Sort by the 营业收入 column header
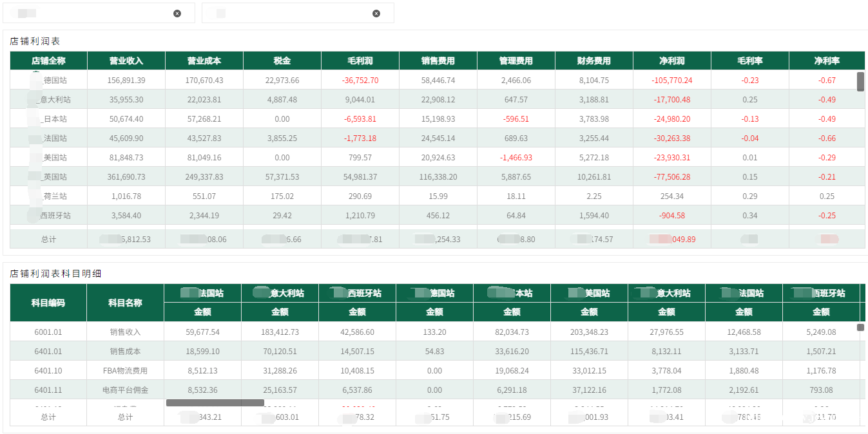This screenshot has width=868, height=434. click(126, 61)
